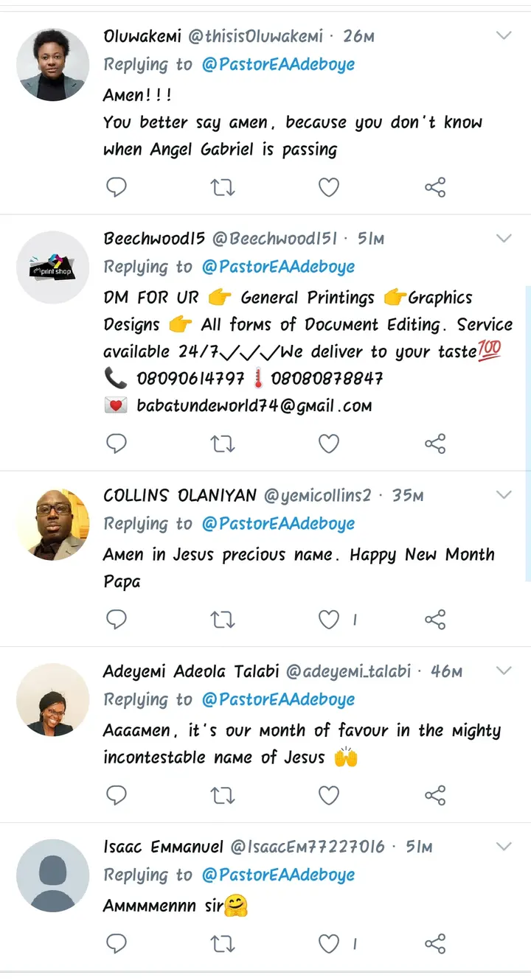Open @PastorEAAdeboye link in Oluwakemi's reply
Image resolution: width=531 pixels, height=980 pixels.
click(277, 64)
